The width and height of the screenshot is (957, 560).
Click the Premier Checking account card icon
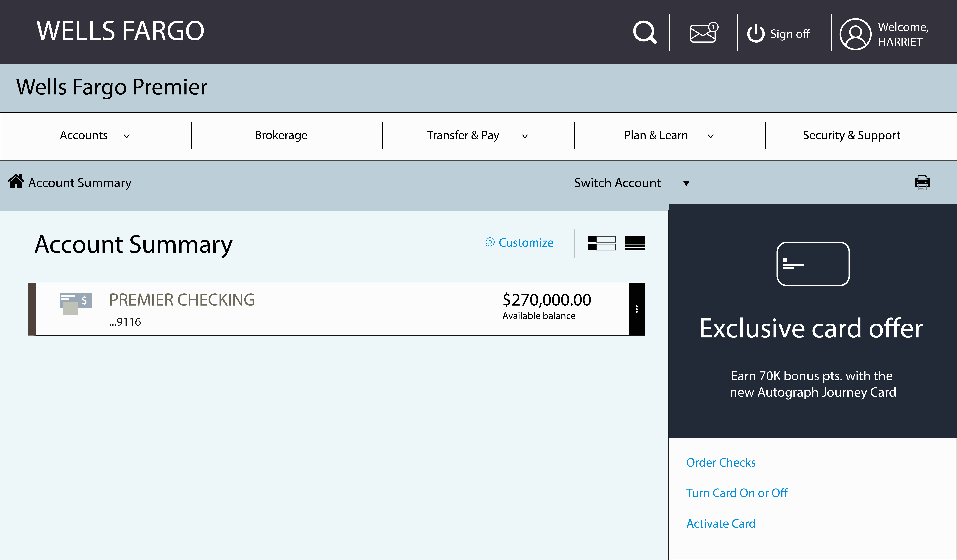pos(76,304)
